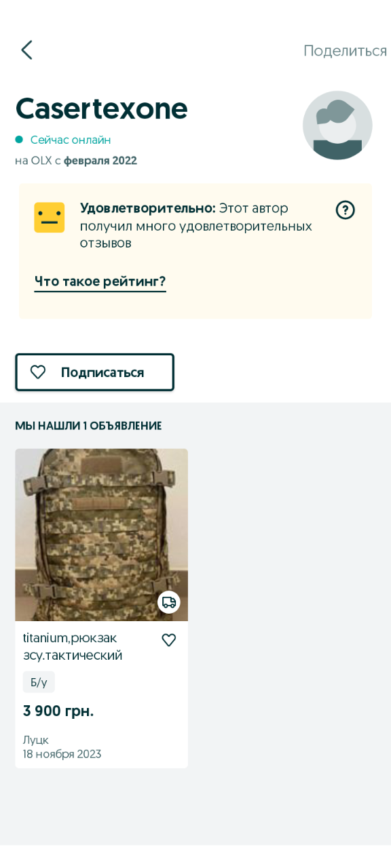Tap the Поделиться share link
This screenshot has width=391, height=868.
[x=345, y=51]
